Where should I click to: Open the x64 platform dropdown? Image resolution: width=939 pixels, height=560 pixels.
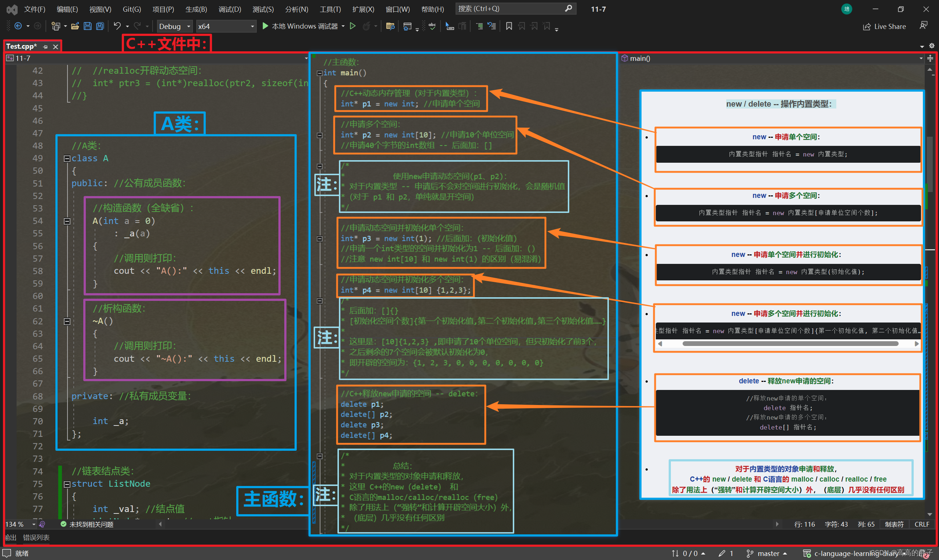coord(226,26)
